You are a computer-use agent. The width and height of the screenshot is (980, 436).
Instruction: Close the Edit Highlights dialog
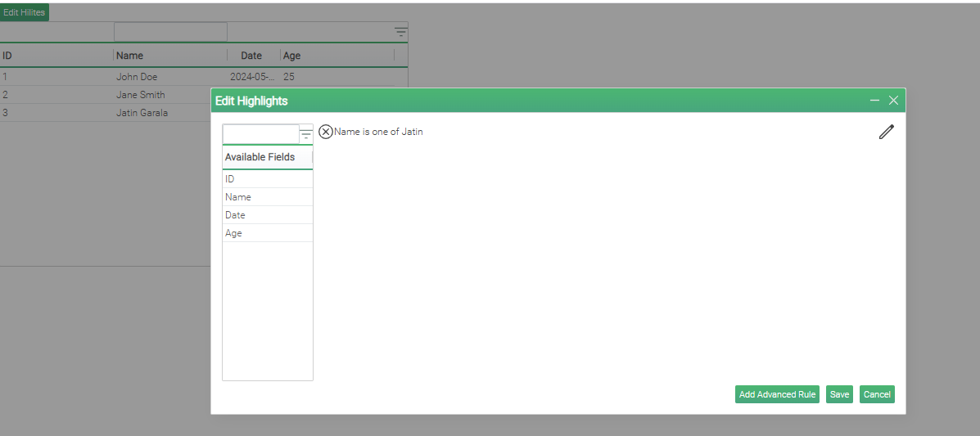coord(893,101)
